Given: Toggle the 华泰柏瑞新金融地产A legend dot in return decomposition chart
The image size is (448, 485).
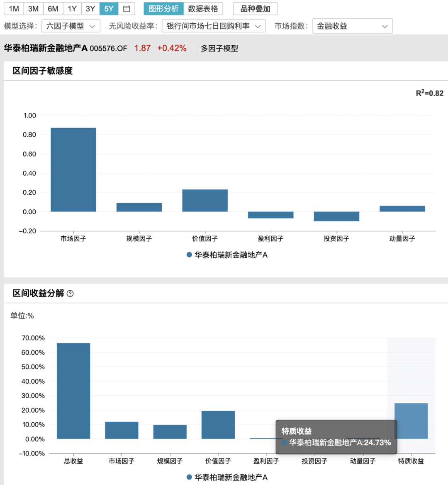Looking at the screenshot, I should (x=189, y=477).
